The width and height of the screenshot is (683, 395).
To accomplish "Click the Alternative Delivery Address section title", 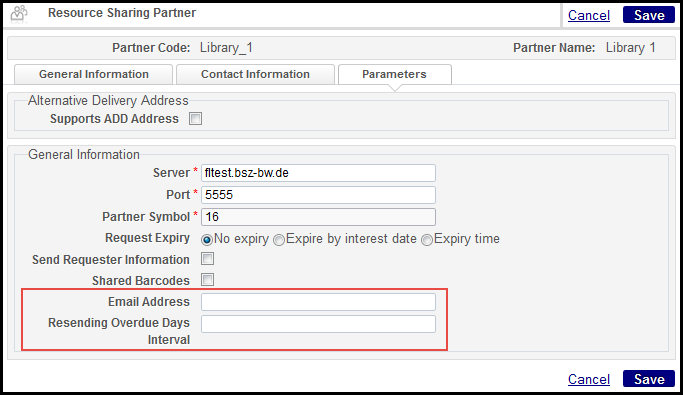I will [108, 101].
